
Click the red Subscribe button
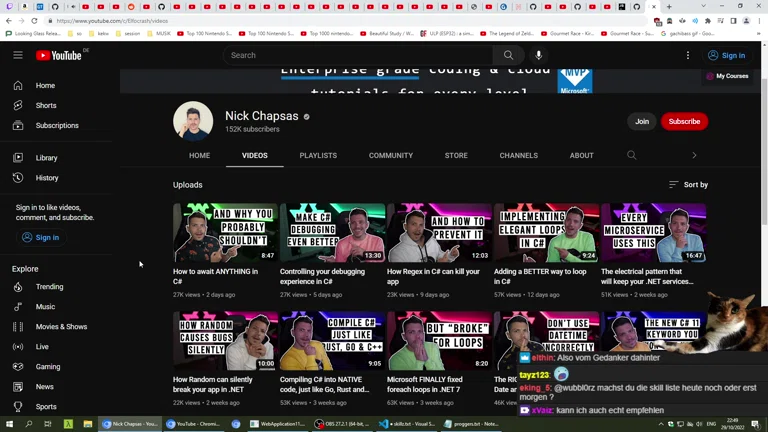tap(684, 121)
